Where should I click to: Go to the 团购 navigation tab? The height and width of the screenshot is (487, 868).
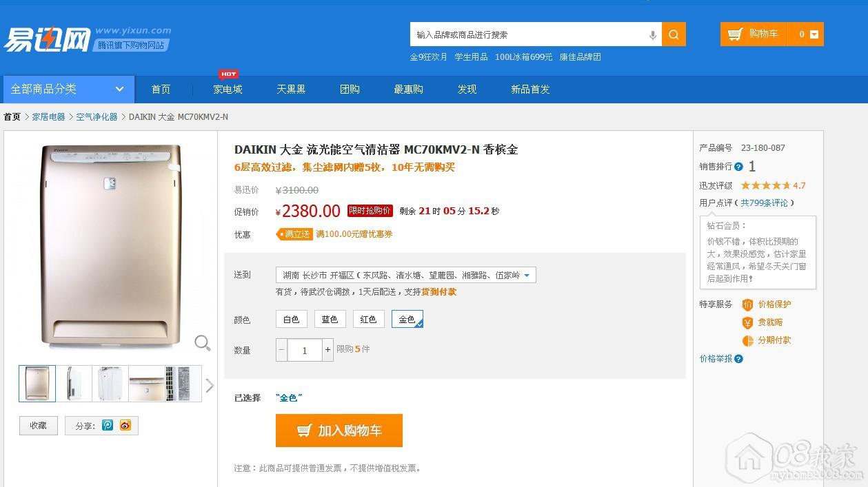coord(350,90)
